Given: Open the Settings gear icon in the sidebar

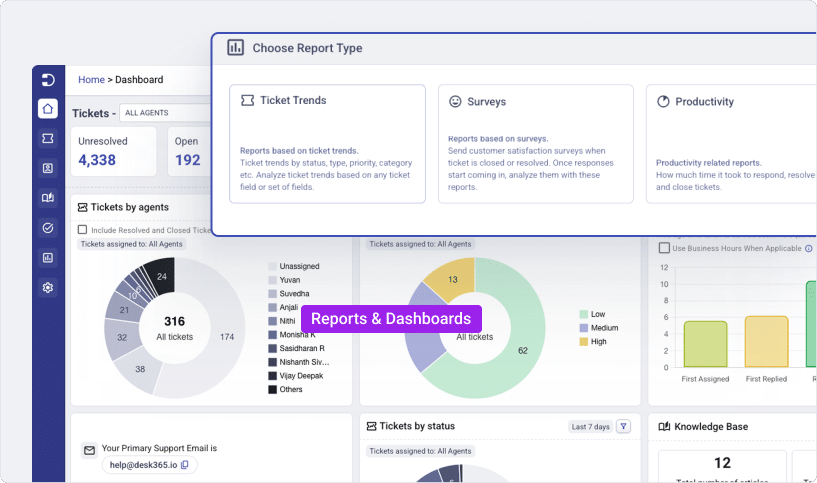Looking at the screenshot, I should tap(48, 287).
